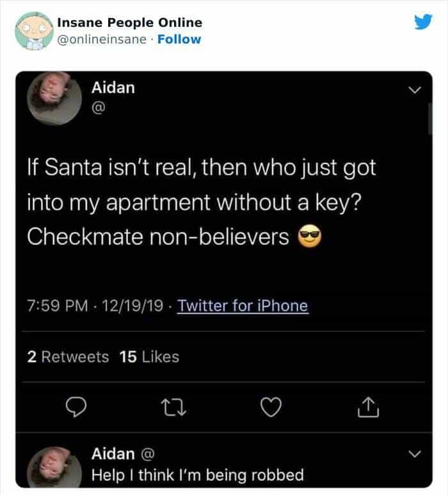Image resolution: width=448 pixels, height=495 pixels.
Task: Click the Aidan name on main tweet
Action: click(x=113, y=87)
